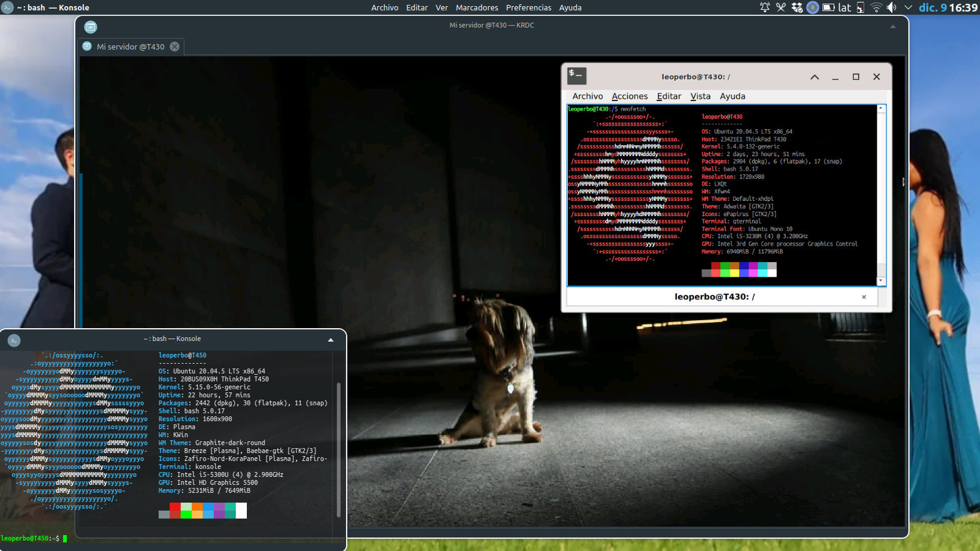
Task: Click qterminal scrollbar down arrow
Action: point(881,281)
